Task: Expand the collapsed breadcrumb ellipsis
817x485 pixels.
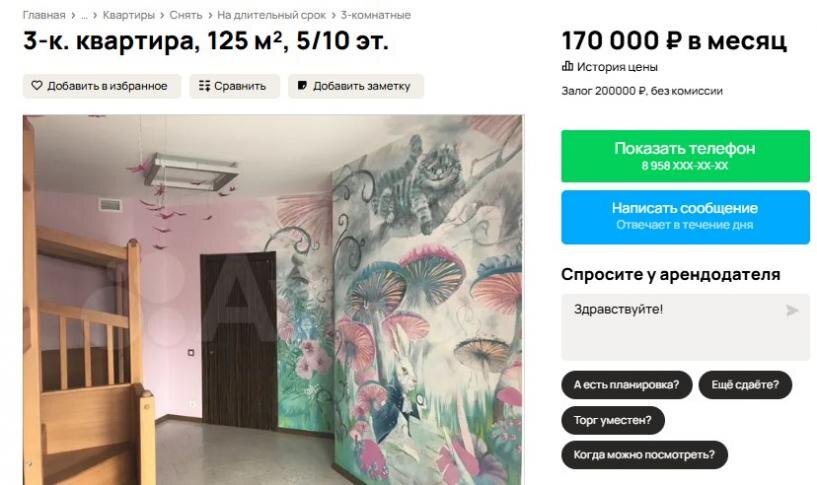Action: point(84,15)
